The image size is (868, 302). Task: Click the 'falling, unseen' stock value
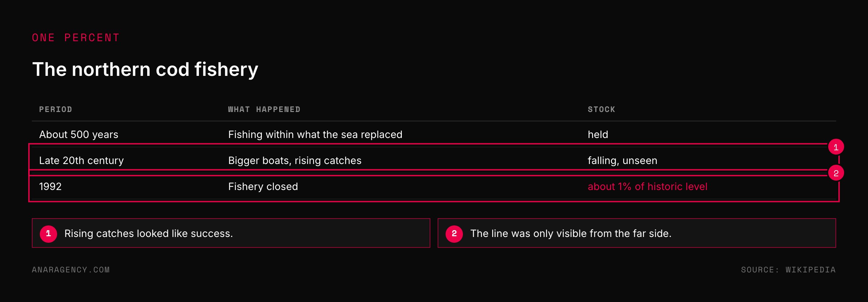(622, 160)
